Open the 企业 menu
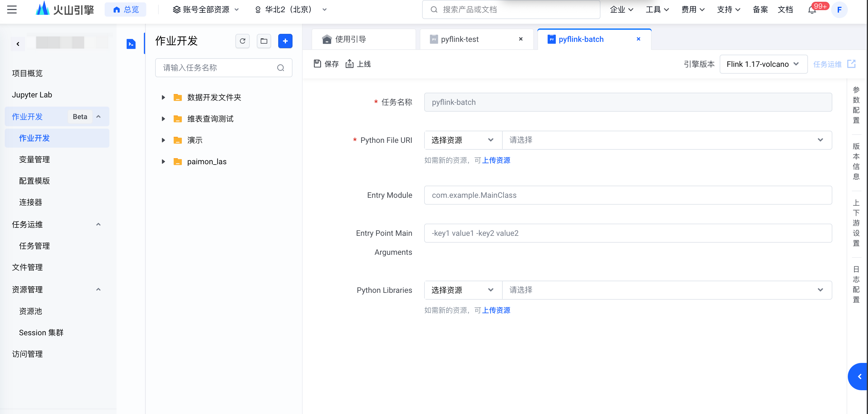 (621, 10)
